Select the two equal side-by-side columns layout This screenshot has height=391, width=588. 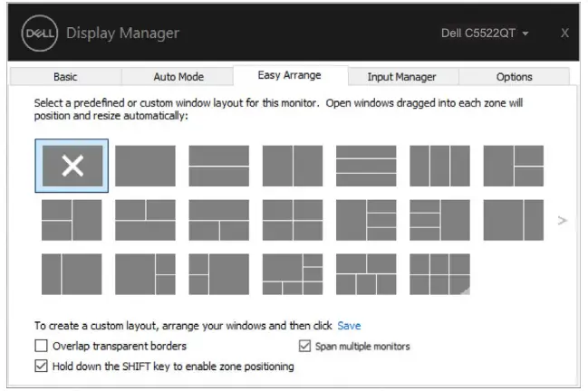coord(292,166)
